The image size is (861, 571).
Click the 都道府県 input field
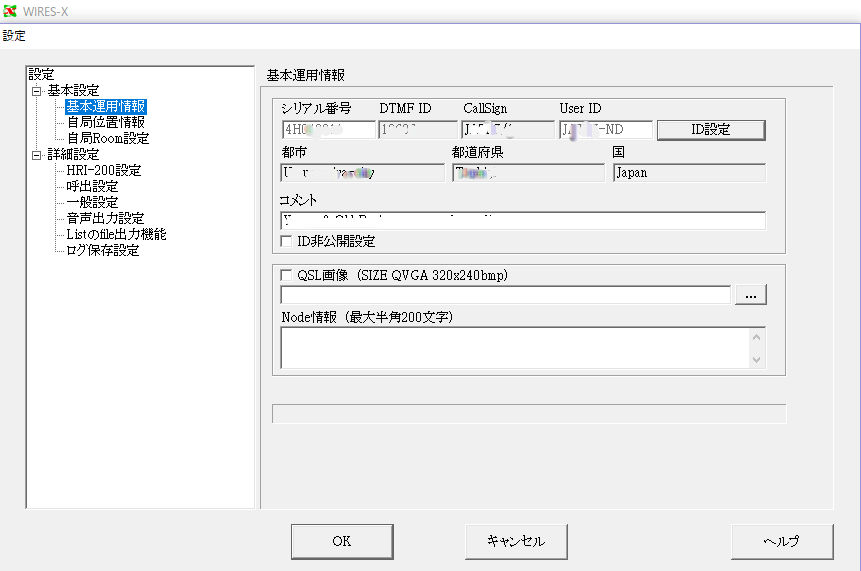coord(528,173)
